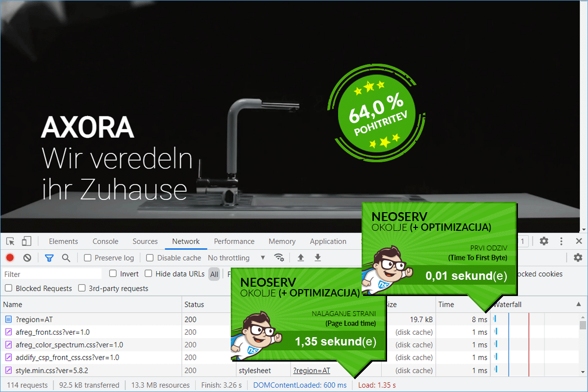Click the 92.5 kB transferred entry
588x392 pixels.
point(89,385)
